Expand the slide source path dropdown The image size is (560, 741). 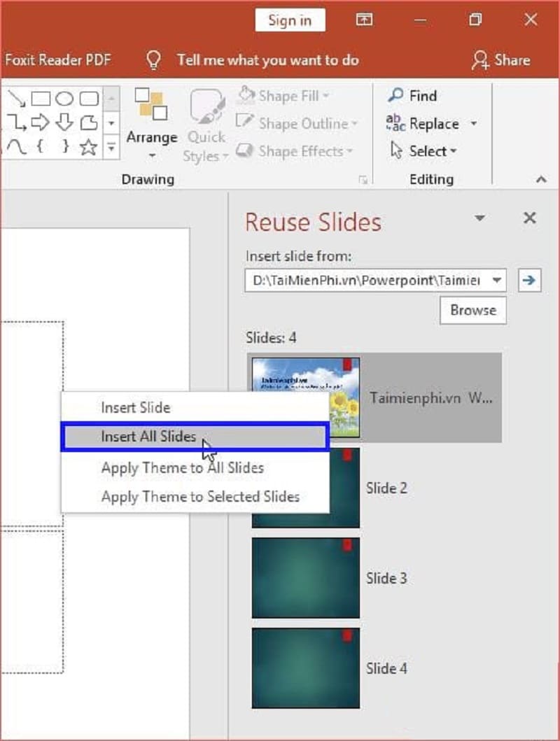click(x=497, y=281)
